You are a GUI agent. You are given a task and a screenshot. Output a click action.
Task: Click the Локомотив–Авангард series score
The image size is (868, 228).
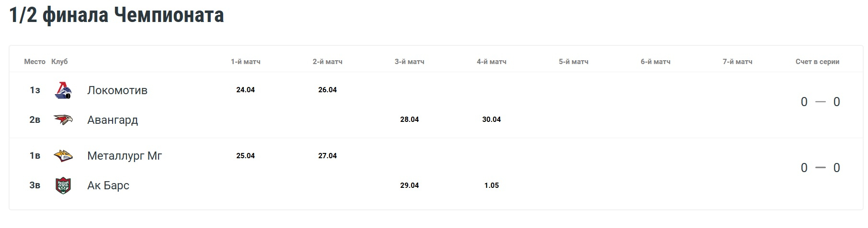click(x=820, y=102)
